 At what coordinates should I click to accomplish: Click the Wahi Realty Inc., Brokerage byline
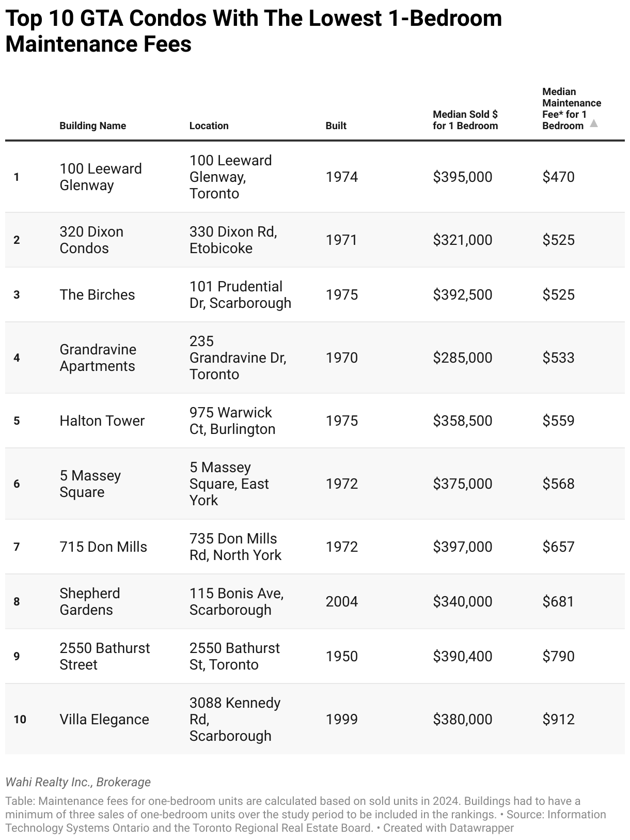[78, 782]
